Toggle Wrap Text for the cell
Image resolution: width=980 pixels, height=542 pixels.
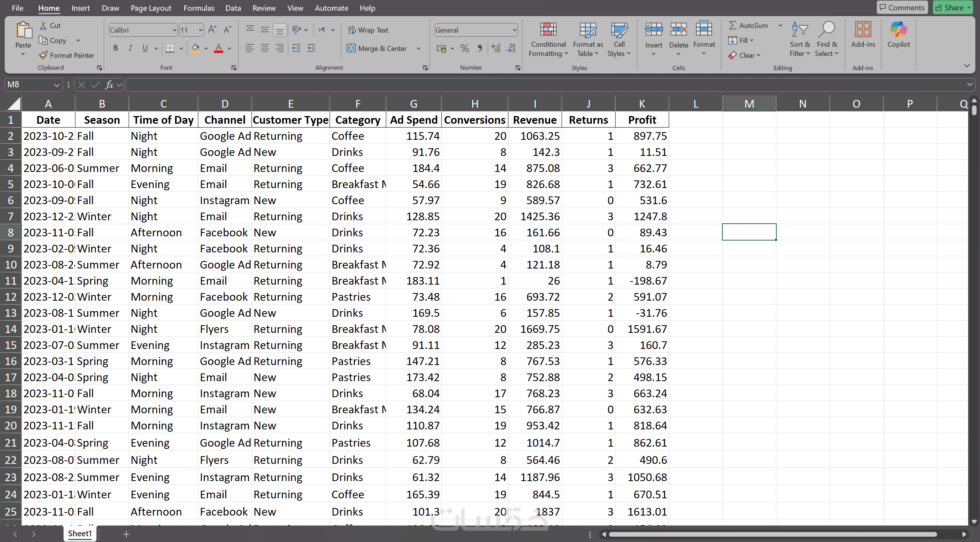click(368, 30)
